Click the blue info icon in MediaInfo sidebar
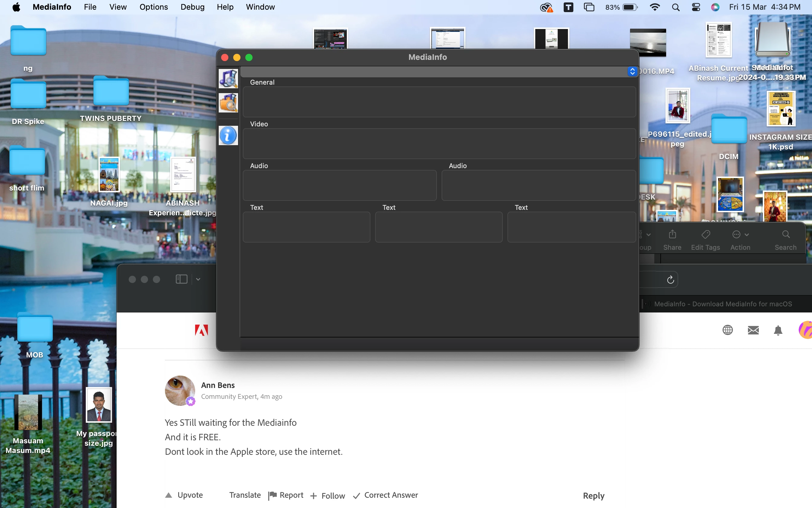The image size is (812, 508). [x=228, y=135]
